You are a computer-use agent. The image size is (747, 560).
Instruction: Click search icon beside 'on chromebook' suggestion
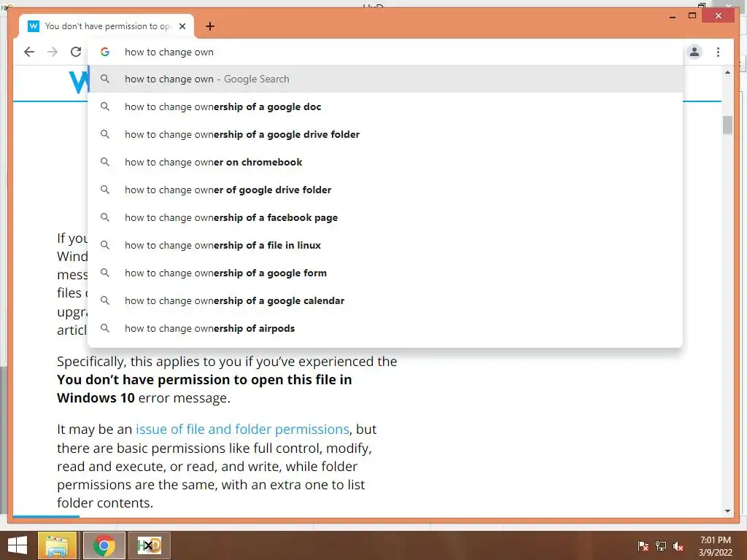point(105,162)
